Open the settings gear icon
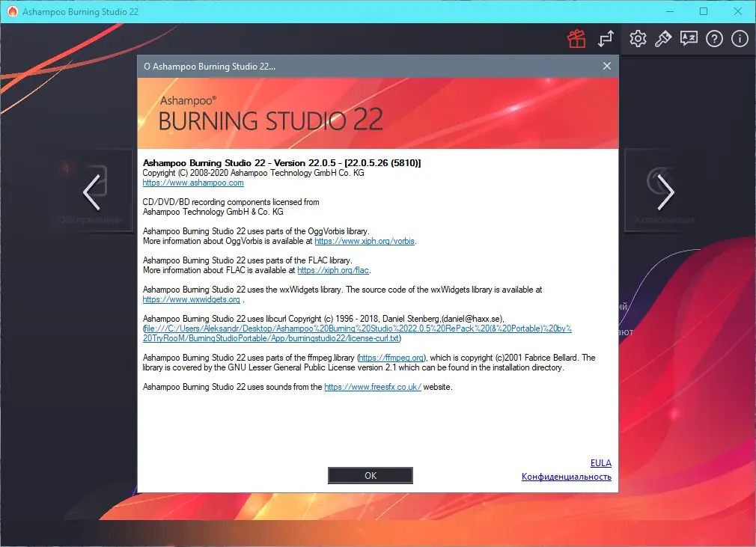756x547 pixels. coord(638,38)
